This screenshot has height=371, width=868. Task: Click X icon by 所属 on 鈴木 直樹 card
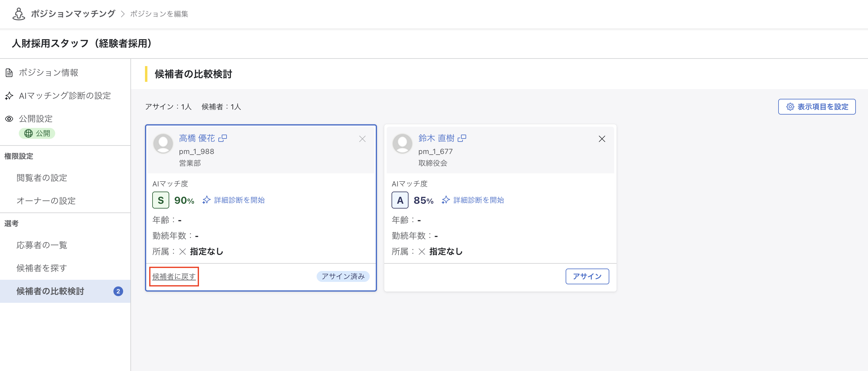coord(422,252)
